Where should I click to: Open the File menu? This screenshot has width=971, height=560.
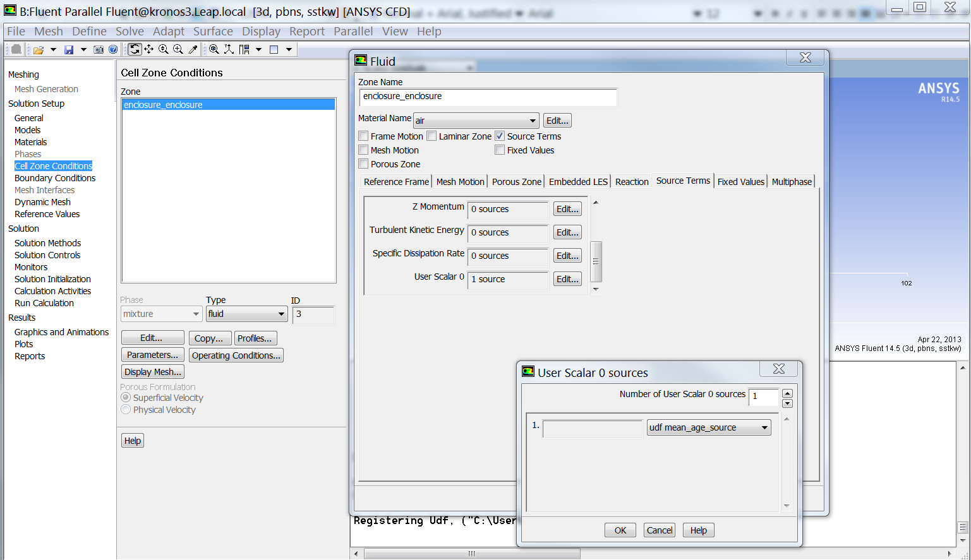point(16,32)
